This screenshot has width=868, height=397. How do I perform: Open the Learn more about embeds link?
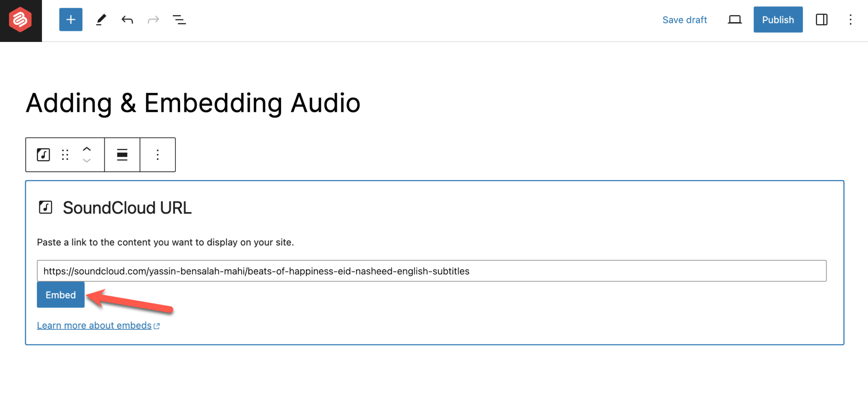click(94, 325)
